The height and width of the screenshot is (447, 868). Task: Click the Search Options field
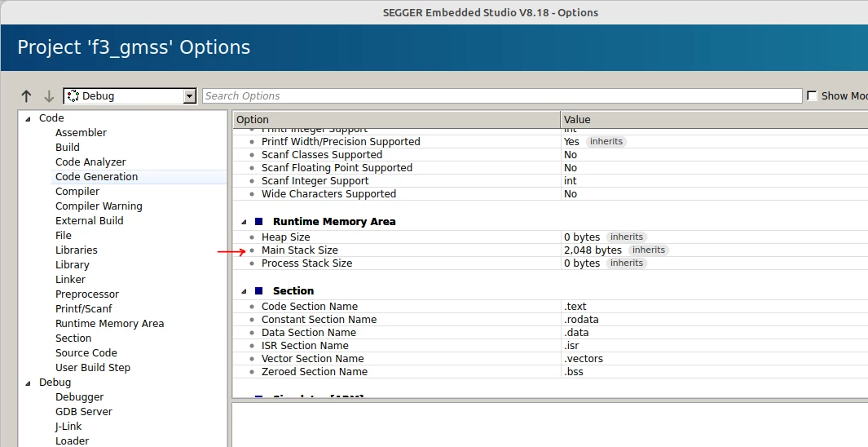point(502,95)
